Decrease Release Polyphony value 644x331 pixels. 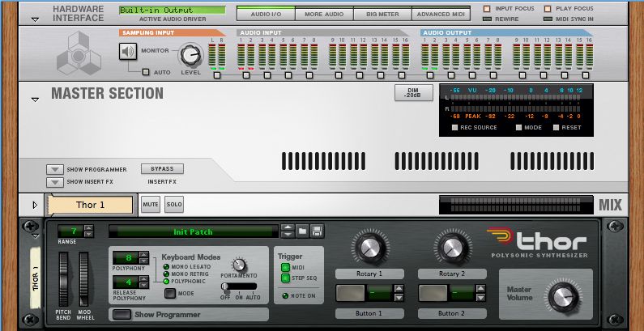point(143,285)
